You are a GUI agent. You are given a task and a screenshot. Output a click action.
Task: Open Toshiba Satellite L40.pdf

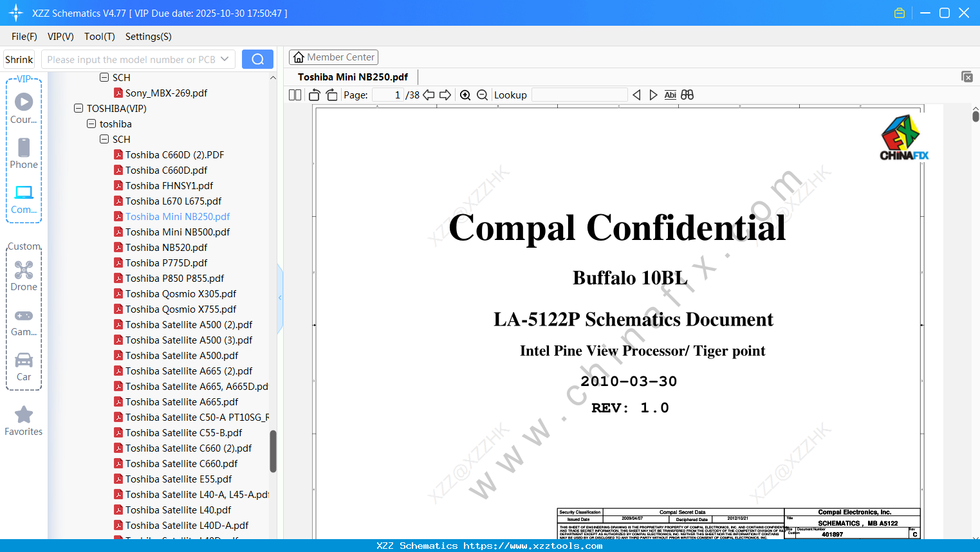click(178, 510)
